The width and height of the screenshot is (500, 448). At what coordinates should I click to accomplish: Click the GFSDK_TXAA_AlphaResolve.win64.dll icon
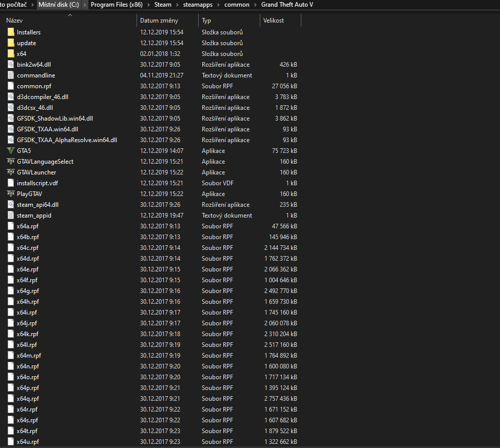pos(11,140)
